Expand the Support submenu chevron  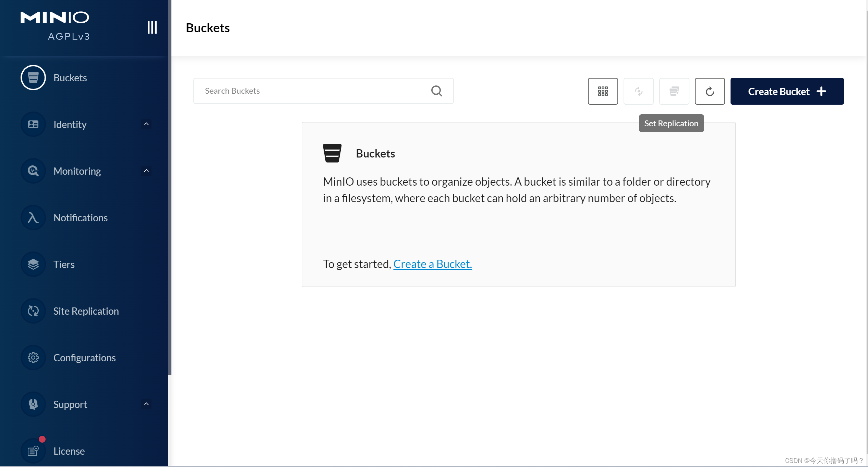pyautogui.click(x=146, y=404)
